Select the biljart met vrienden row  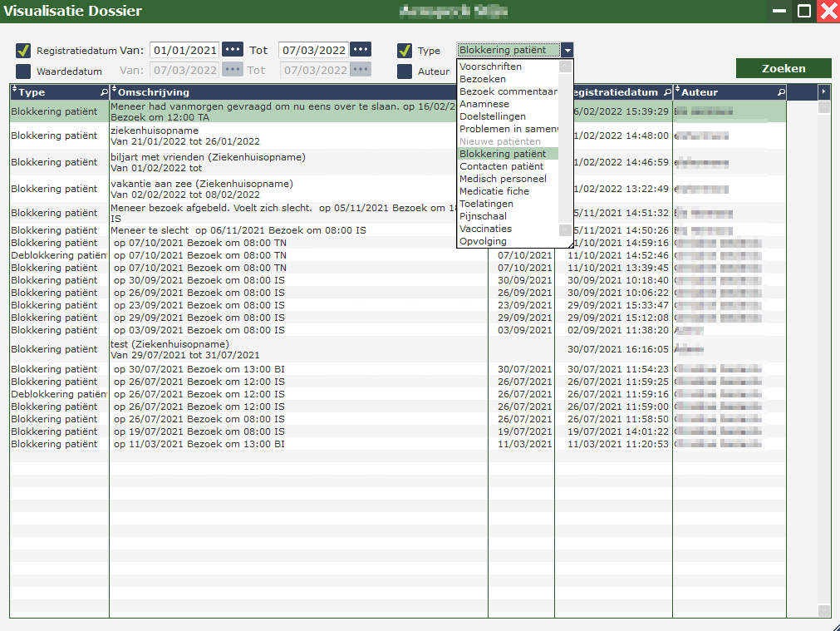pyautogui.click(x=208, y=162)
